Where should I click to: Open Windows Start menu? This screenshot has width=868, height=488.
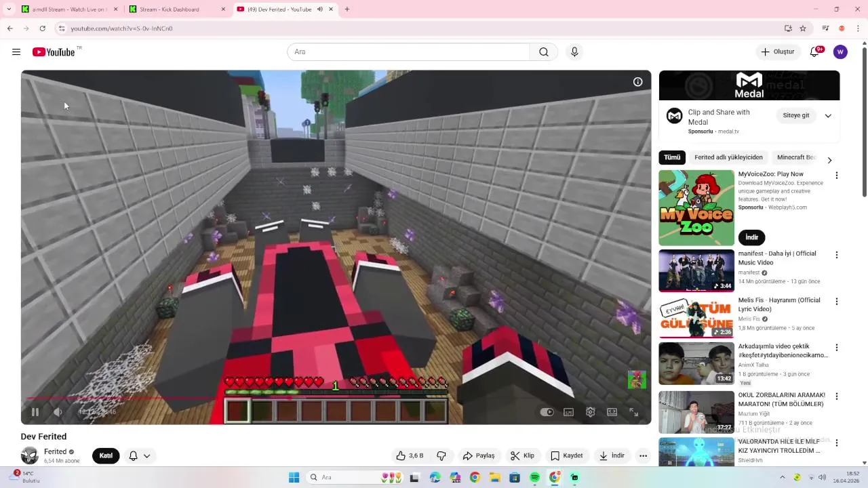pyautogui.click(x=294, y=478)
